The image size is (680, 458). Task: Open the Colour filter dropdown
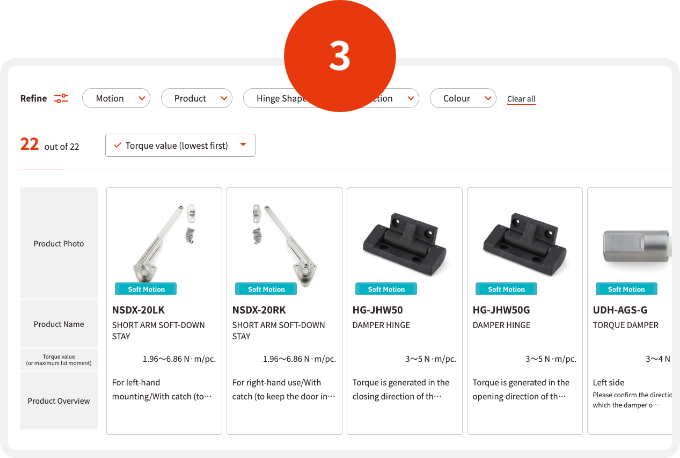[x=463, y=98]
